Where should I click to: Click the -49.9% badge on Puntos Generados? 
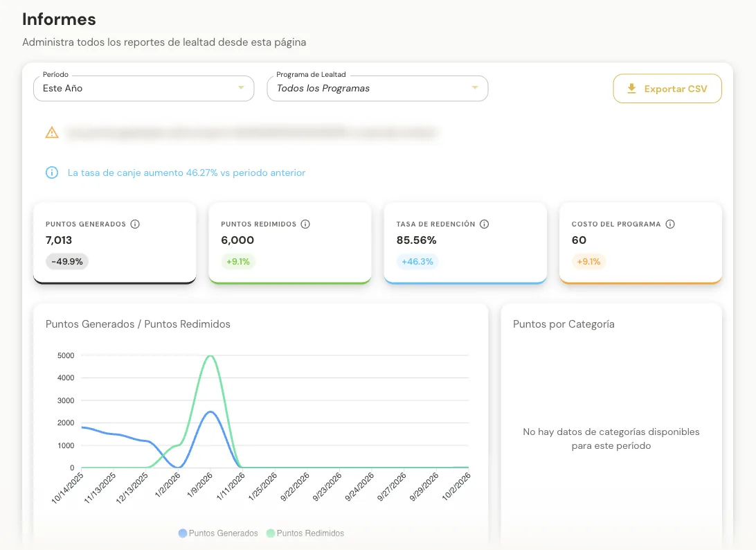pos(67,261)
